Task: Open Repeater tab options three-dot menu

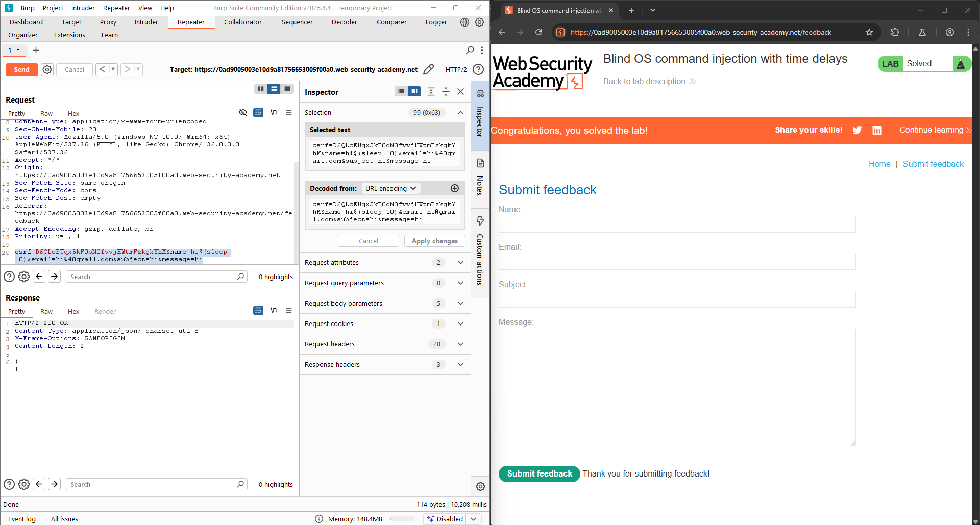Action: [482, 50]
